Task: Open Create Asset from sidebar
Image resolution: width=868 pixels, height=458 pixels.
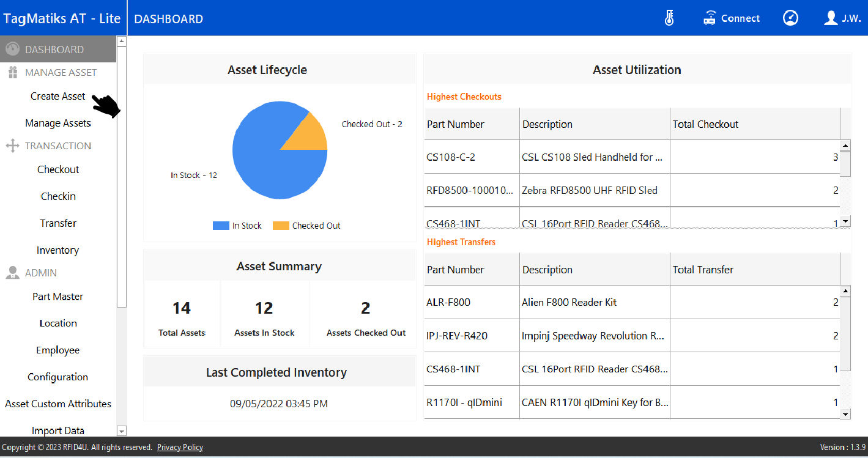Action: (x=58, y=96)
